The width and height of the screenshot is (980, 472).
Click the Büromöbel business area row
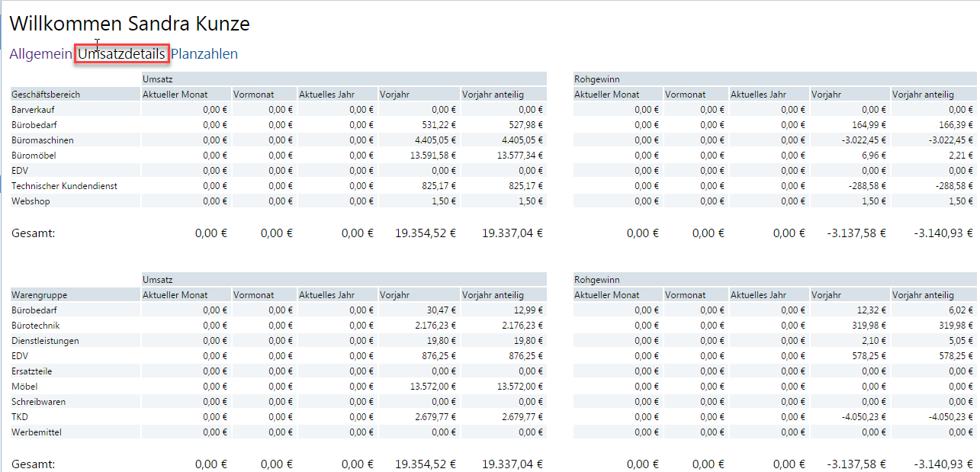34,156
